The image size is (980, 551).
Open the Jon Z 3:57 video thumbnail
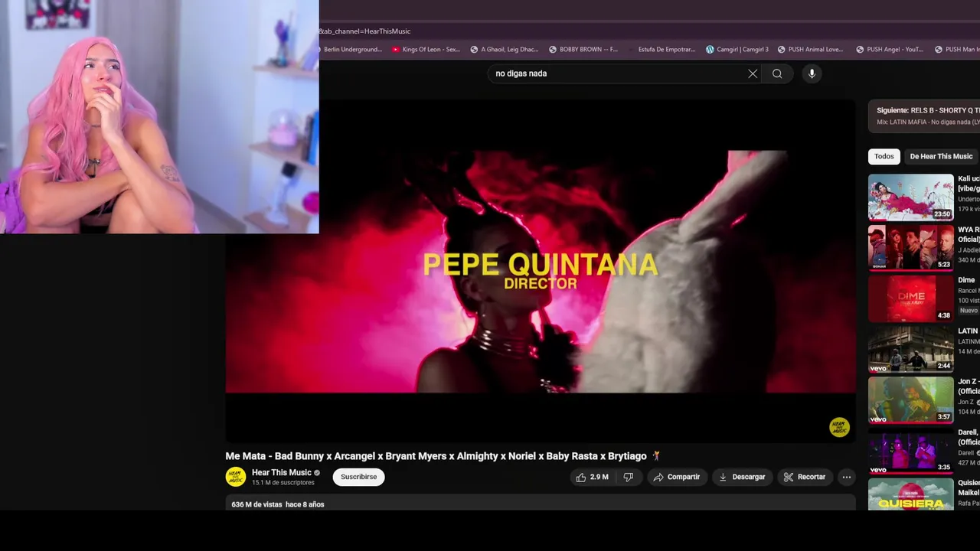click(x=910, y=399)
